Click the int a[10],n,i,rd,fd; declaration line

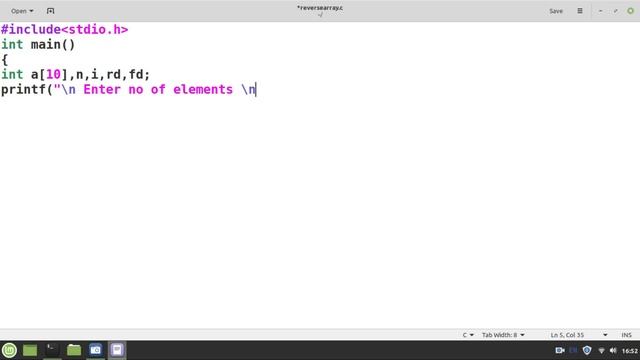(x=76, y=74)
